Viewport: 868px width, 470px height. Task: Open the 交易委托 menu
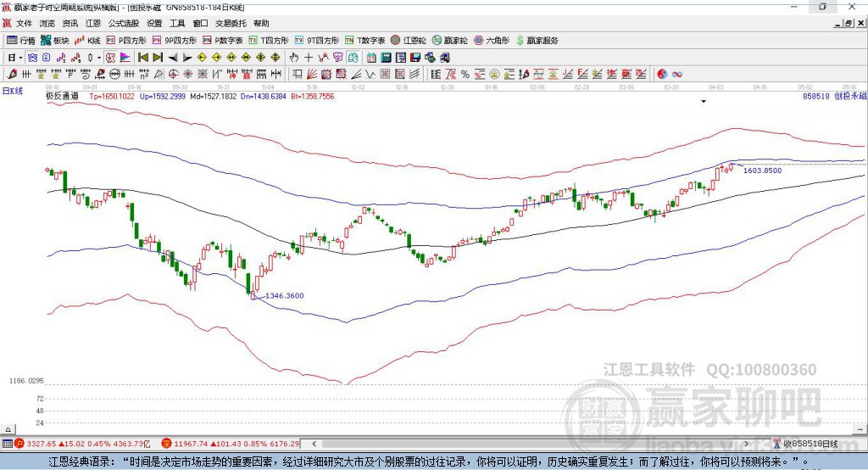[x=231, y=23]
